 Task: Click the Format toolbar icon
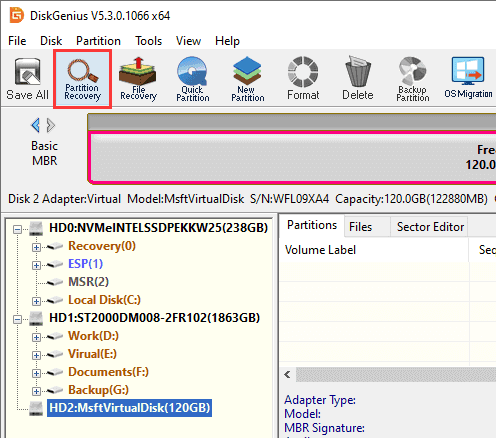coord(303,79)
